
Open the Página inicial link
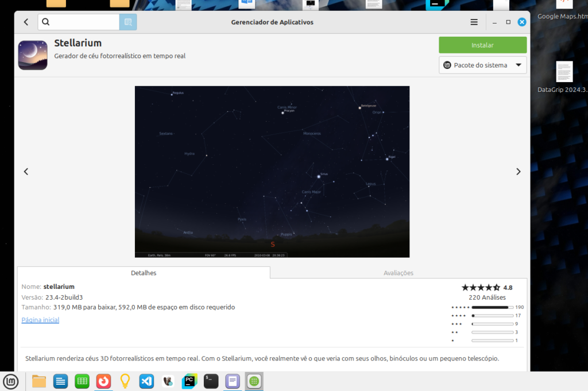pyautogui.click(x=40, y=320)
